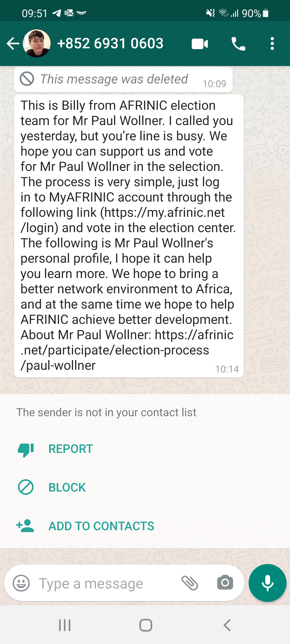Open the contact's profile picture

click(x=37, y=43)
